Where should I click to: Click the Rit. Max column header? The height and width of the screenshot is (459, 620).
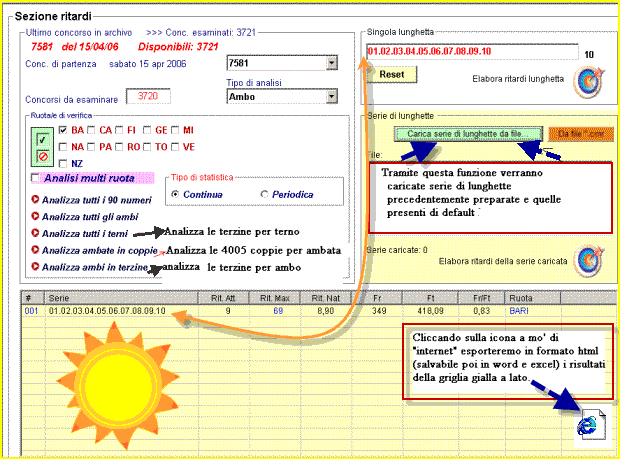pyautogui.click(x=274, y=298)
